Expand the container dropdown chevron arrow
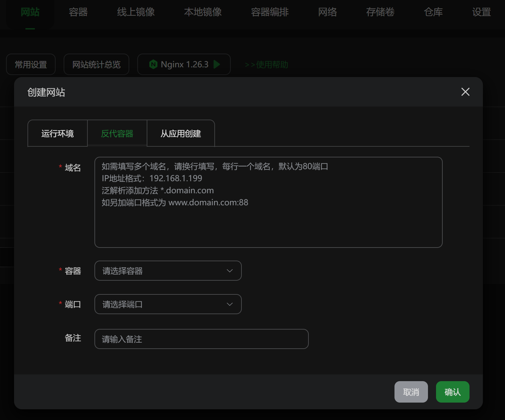This screenshot has width=505, height=420. (229, 271)
